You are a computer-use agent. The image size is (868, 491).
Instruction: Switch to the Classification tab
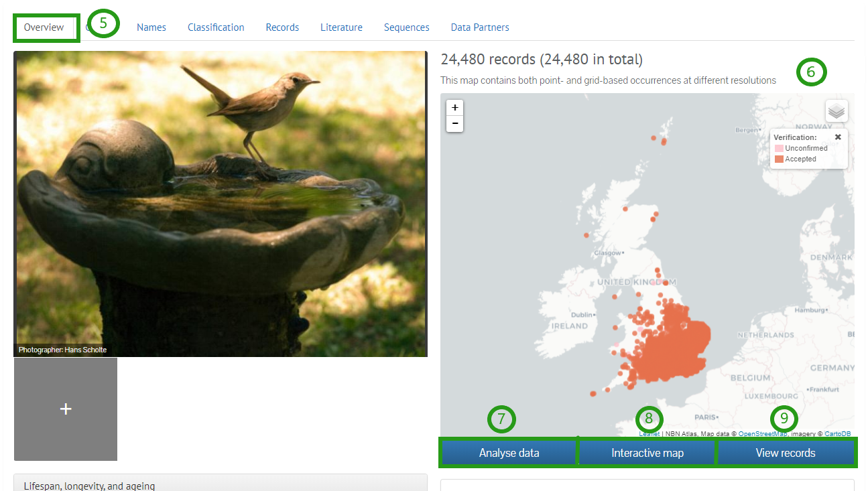click(x=216, y=27)
